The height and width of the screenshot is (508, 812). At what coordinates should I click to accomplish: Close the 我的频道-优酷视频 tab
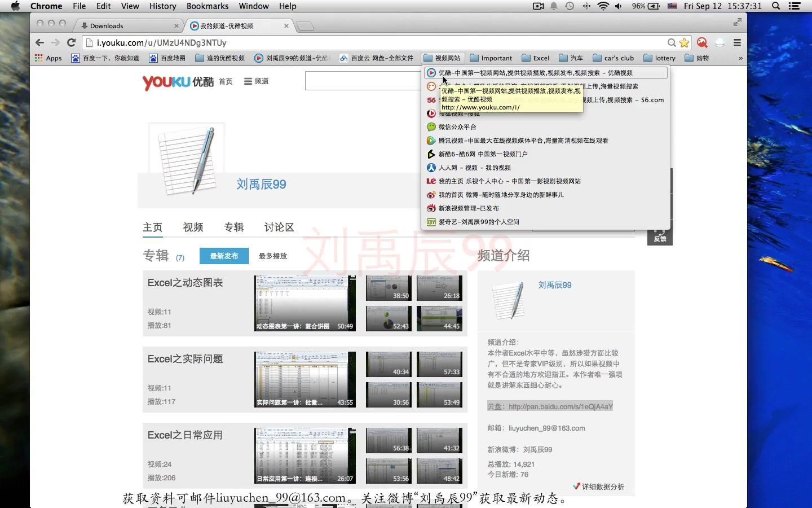tap(286, 26)
